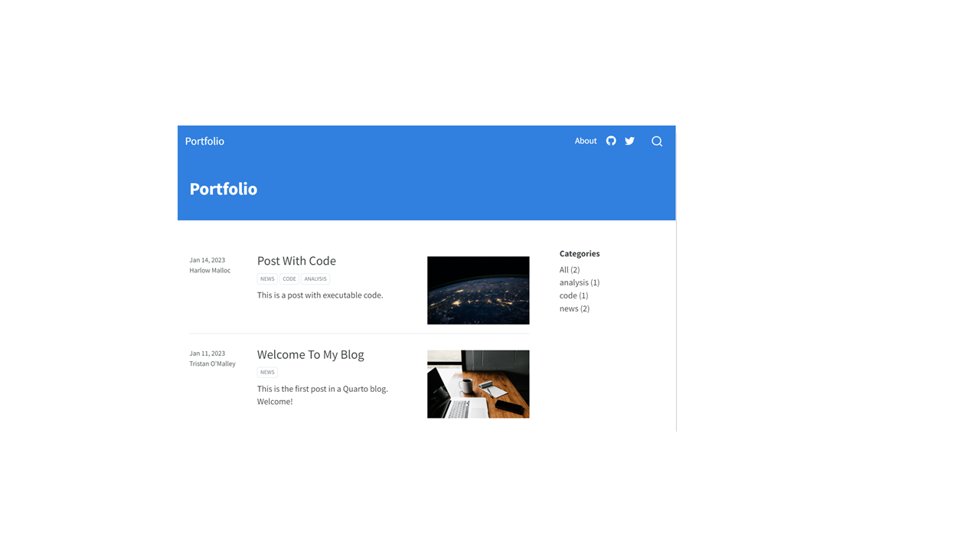
Task: Select the ANALYSIS tag badge
Action: tap(315, 279)
